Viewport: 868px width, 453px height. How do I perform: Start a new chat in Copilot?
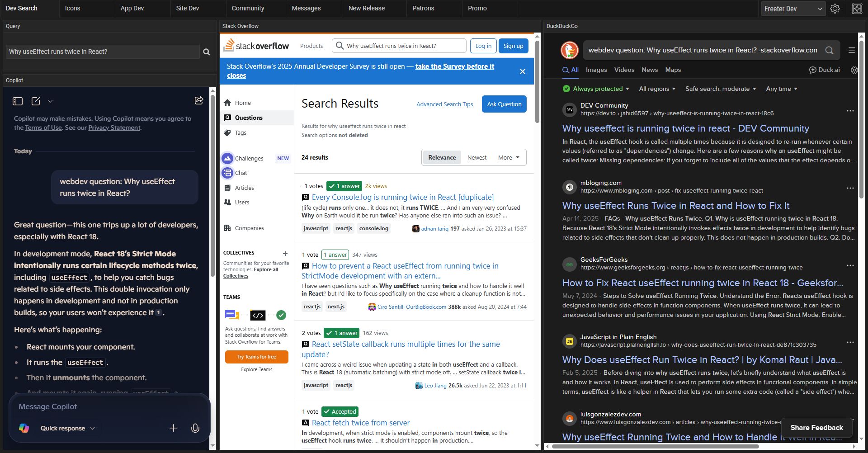point(36,101)
